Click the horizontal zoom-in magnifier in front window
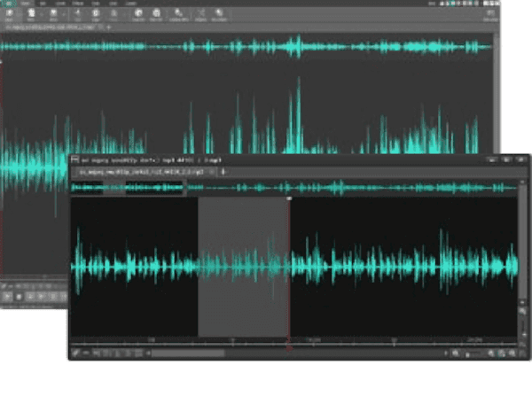 (491, 353)
